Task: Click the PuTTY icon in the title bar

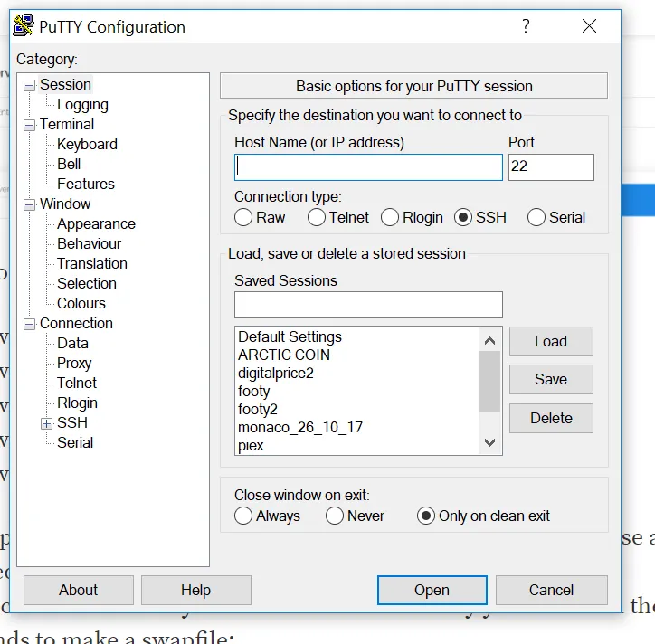Action: pos(24,26)
